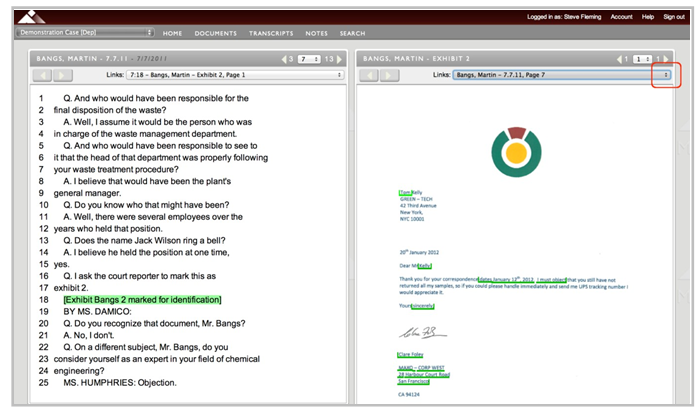Click forward button in Exhibit 2 panel toolbar
Screen dimensions: 700x410
pyautogui.click(x=390, y=75)
